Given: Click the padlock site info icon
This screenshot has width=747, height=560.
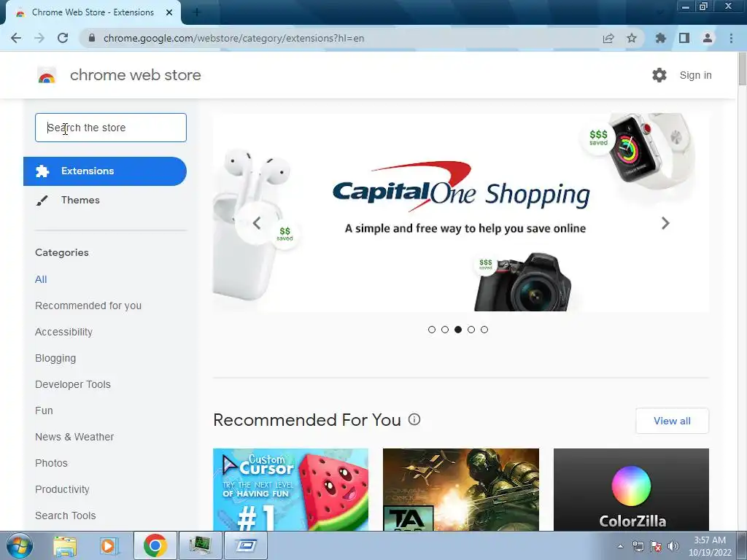Looking at the screenshot, I should tap(92, 38).
